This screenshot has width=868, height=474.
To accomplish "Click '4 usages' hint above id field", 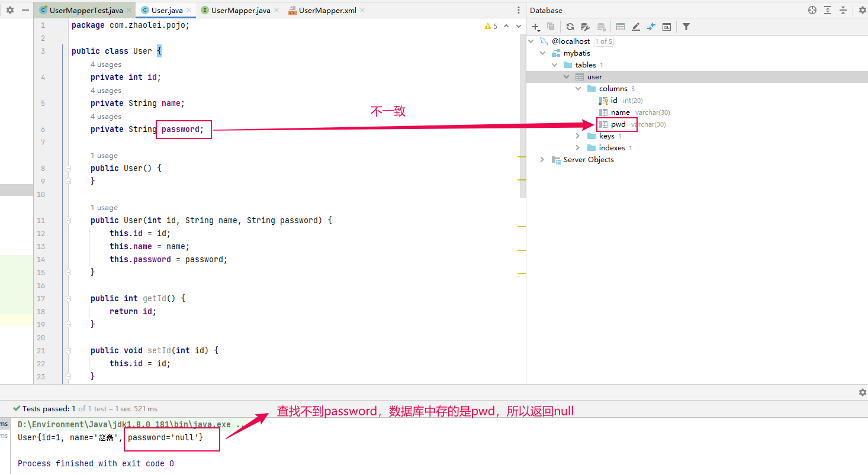I will pyautogui.click(x=106, y=65).
